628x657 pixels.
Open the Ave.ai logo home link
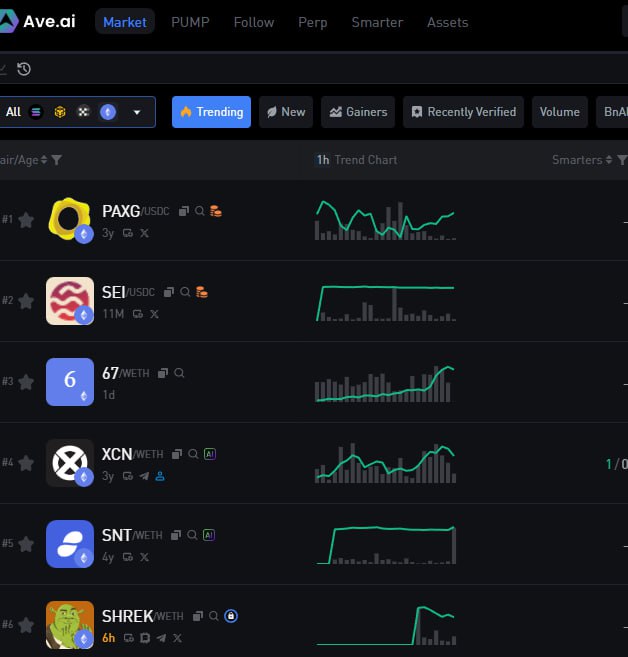38,21
